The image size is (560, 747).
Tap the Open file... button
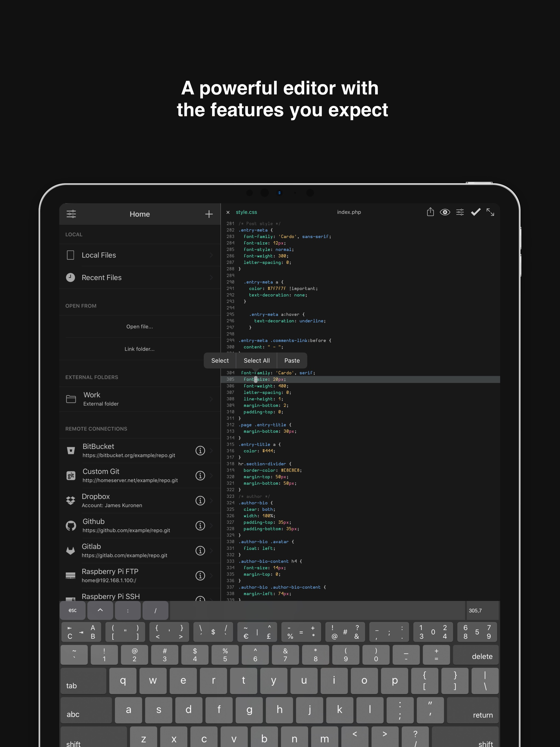139,326
